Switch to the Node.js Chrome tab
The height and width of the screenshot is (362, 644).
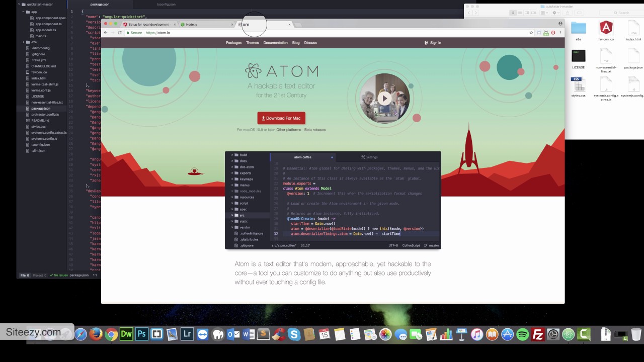coord(206,24)
